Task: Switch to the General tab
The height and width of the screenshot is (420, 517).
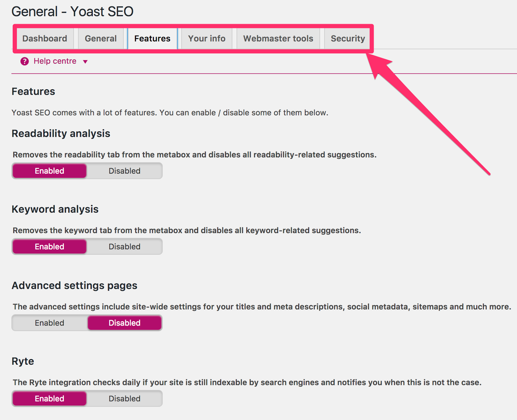Action: 100,38
